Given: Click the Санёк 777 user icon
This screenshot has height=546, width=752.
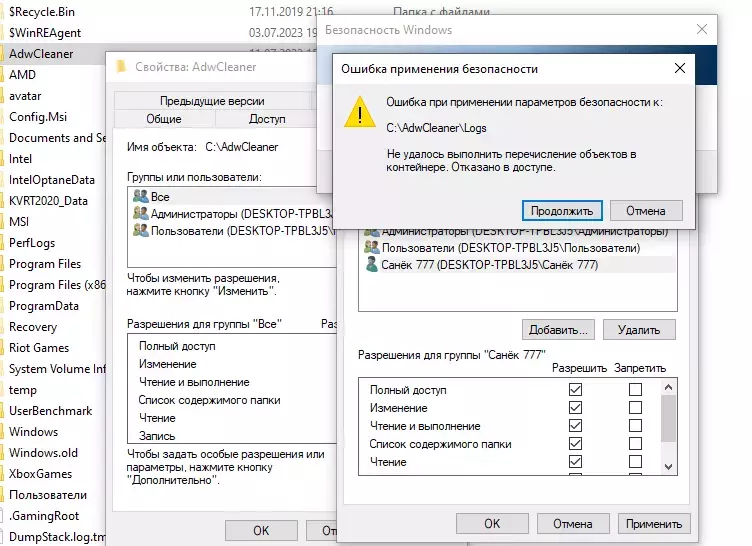Looking at the screenshot, I should click(371, 264).
